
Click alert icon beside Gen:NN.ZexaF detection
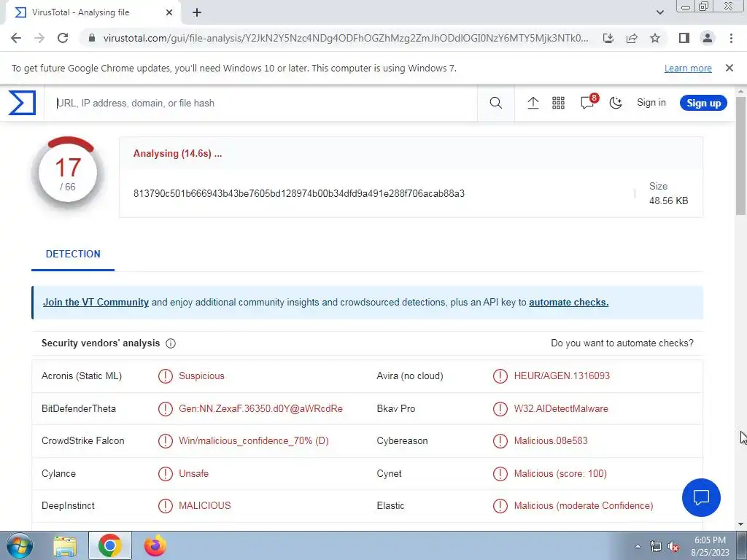pyautogui.click(x=166, y=408)
